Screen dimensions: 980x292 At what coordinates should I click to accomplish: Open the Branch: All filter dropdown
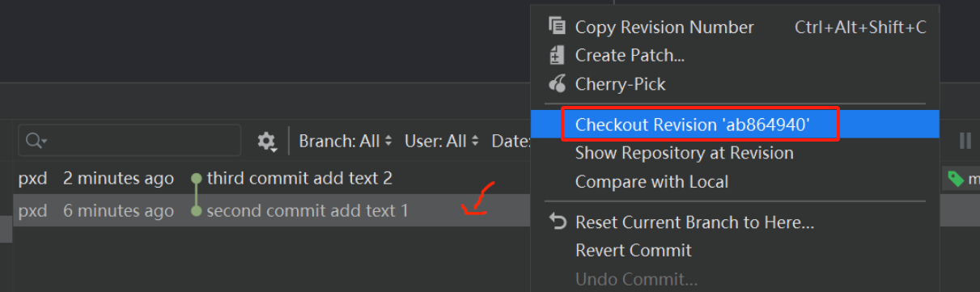pos(346,141)
